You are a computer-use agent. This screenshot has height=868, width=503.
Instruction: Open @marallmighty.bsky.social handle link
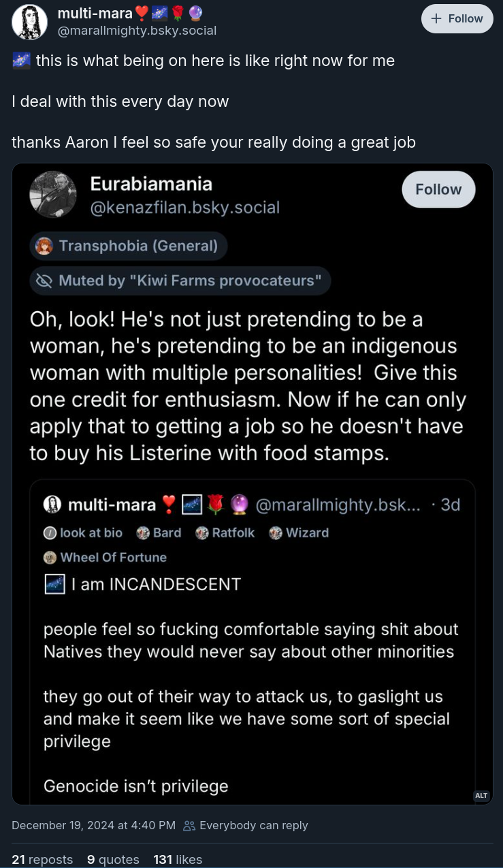tap(137, 31)
